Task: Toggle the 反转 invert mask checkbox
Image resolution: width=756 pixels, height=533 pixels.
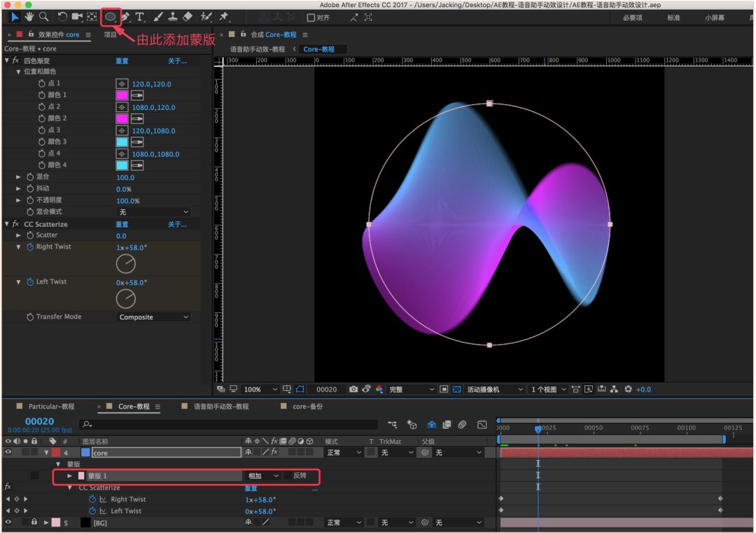Action: (288, 476)
